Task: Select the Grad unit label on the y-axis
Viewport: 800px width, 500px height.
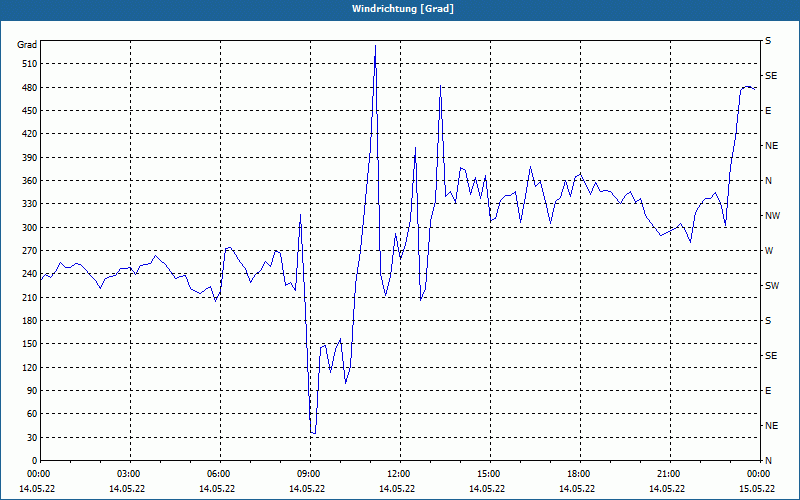Action: 27,45
